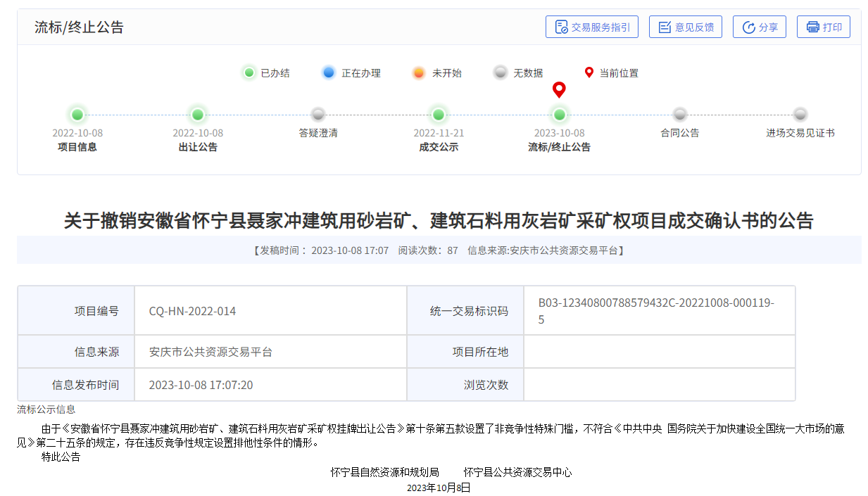Viewport: 868px width, 496px height.
Task: Click the red 当前位置 location pin
Action: pos(559,89)
